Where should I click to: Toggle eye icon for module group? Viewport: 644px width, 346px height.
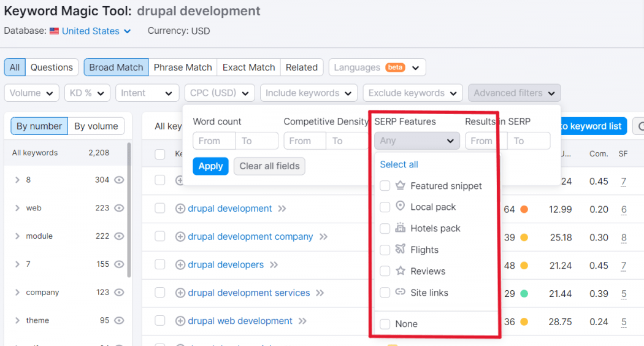(x=119, y=236)
